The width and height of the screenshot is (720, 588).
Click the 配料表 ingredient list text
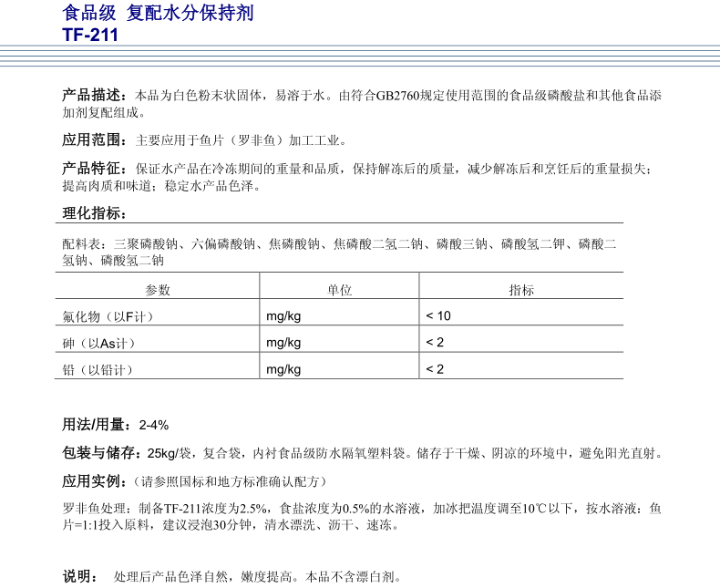[x=339, y=252]
